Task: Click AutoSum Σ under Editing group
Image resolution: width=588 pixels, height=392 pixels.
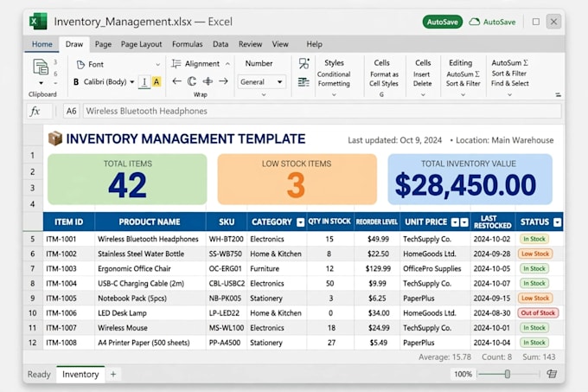Action: point(463,74)
